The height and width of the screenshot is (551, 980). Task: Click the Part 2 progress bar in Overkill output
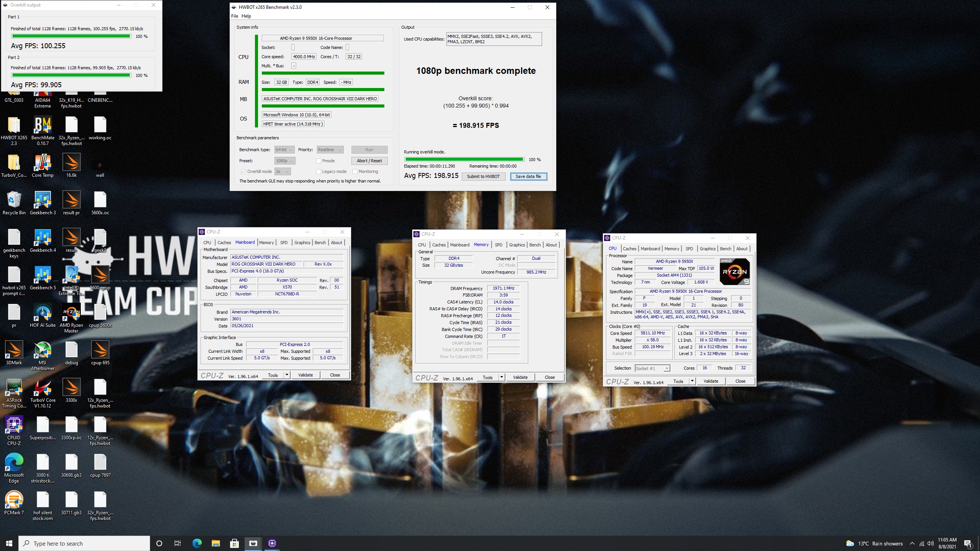point(71,75)
